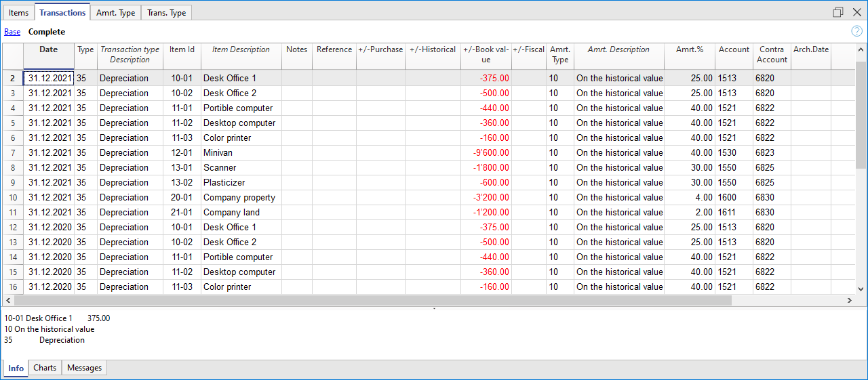Click the help question mark icon
This screenshot has height=380, width=868.
pos(856,31)
